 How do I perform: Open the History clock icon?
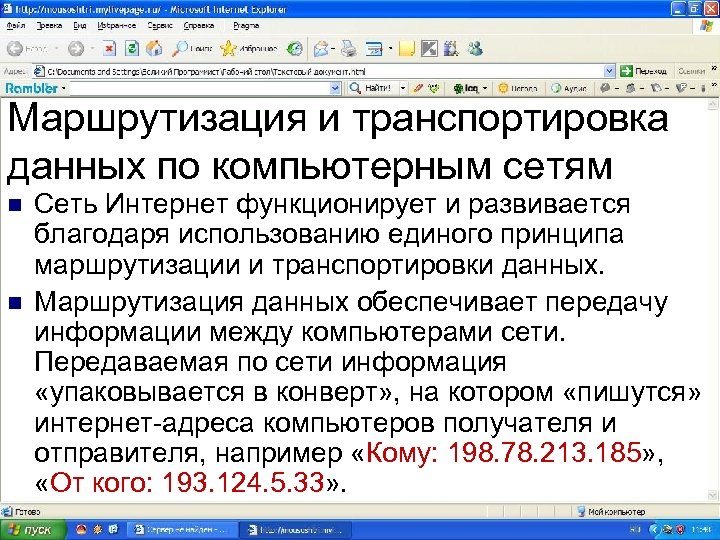click(294, 48)
